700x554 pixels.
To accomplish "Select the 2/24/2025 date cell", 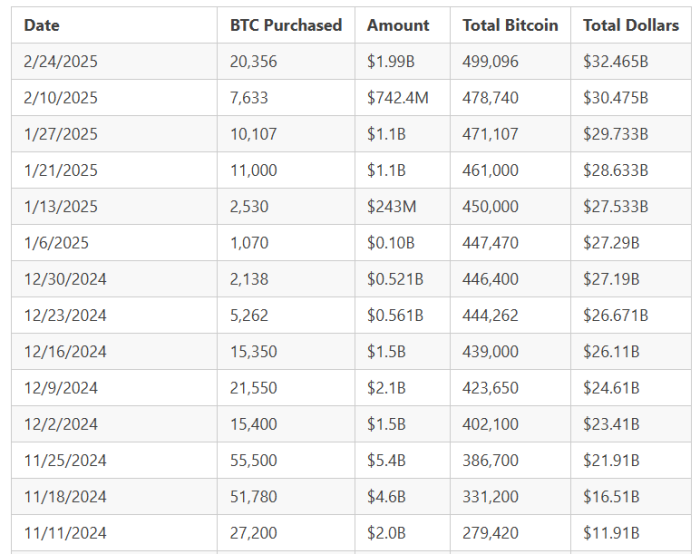I will coord(61,62).
